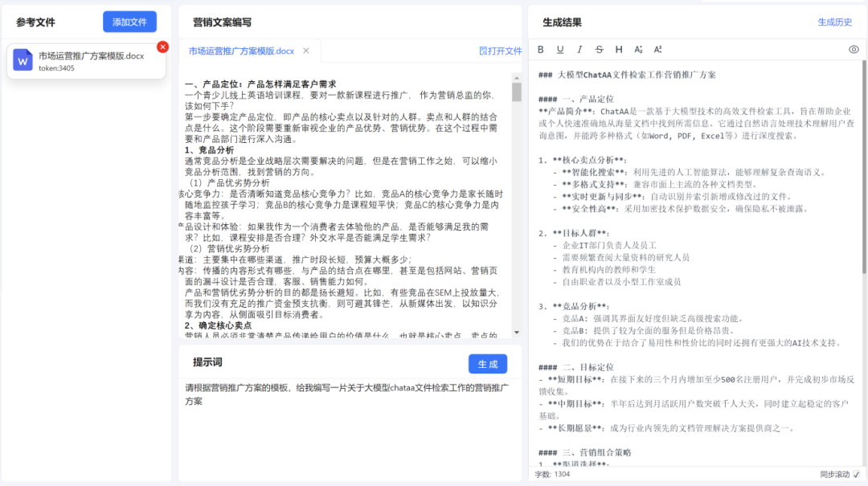Click the document viewer scrollbar thumb

click(517, 92)
